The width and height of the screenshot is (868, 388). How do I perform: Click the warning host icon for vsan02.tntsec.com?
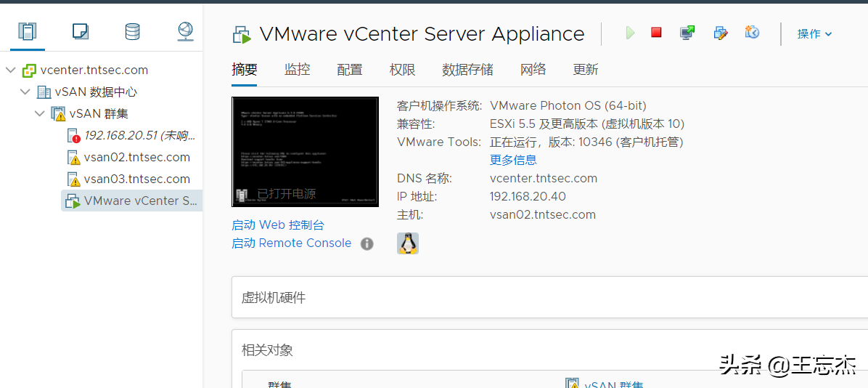click(x=73, y=158)
